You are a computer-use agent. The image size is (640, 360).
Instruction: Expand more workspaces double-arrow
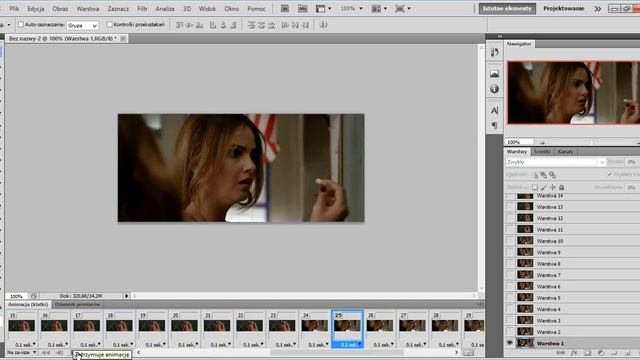coord(598,9)
